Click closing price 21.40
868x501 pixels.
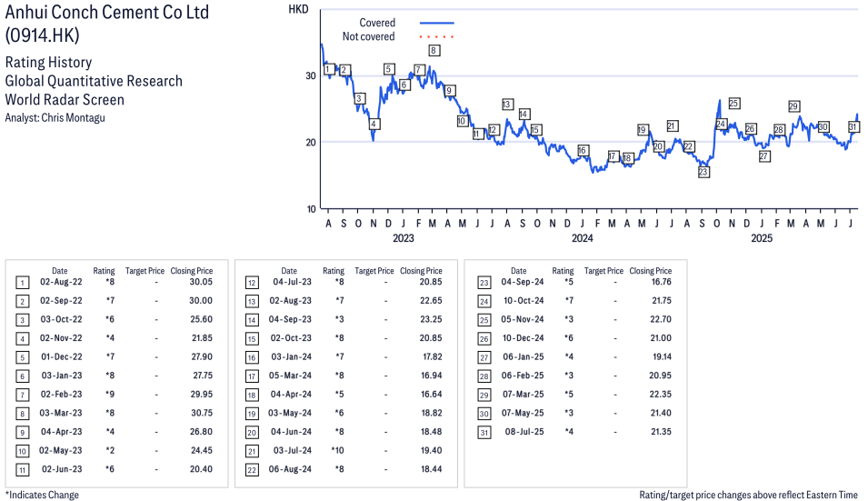(x=661, y=414)
